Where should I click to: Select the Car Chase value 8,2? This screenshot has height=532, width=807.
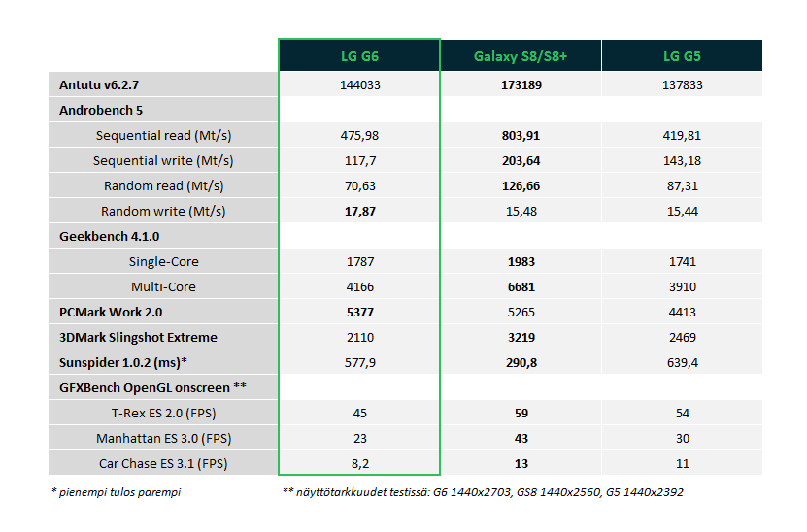[359, 463]
